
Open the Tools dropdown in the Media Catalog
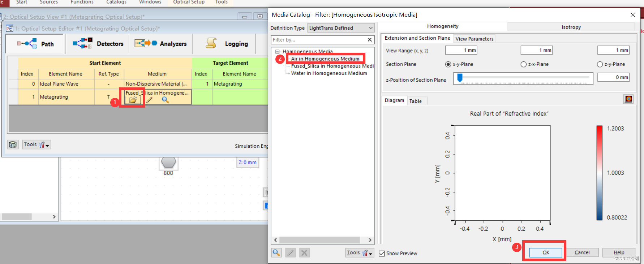(359, 253)
